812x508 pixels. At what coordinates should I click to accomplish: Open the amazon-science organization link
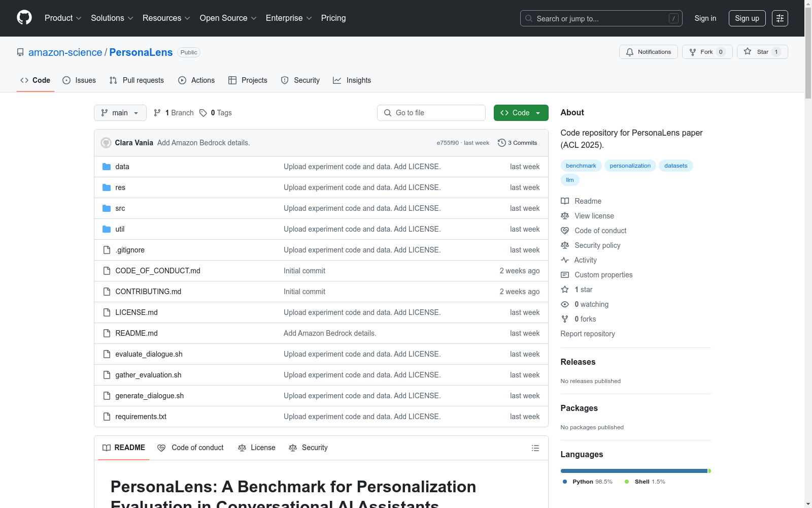[x=65, y=52]
